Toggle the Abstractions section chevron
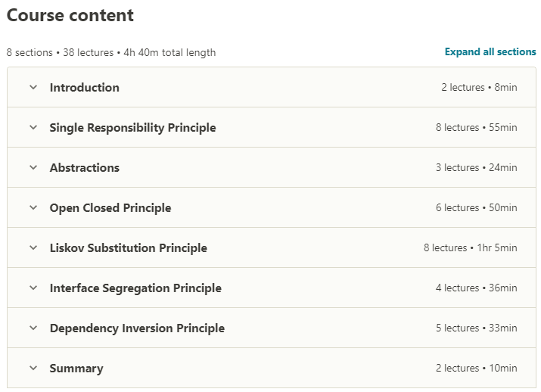Viewport: 541px width, 392px height. [33, 167]
